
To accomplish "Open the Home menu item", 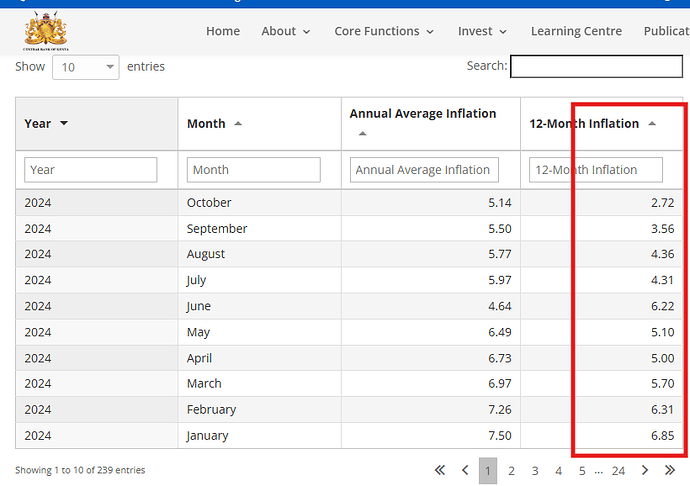I will (x=223, y=31).
